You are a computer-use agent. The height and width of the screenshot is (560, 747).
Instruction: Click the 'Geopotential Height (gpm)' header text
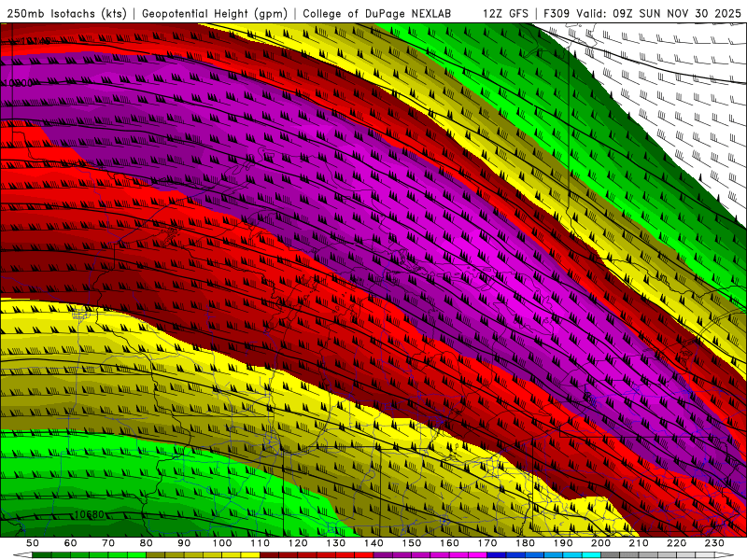pos(215,14)
